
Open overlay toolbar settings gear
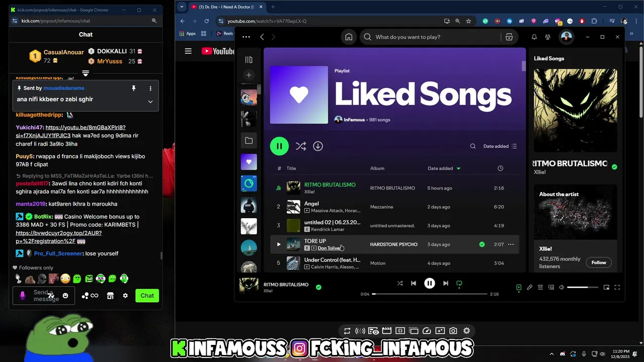pyautogui.click(x=466, y=331)
